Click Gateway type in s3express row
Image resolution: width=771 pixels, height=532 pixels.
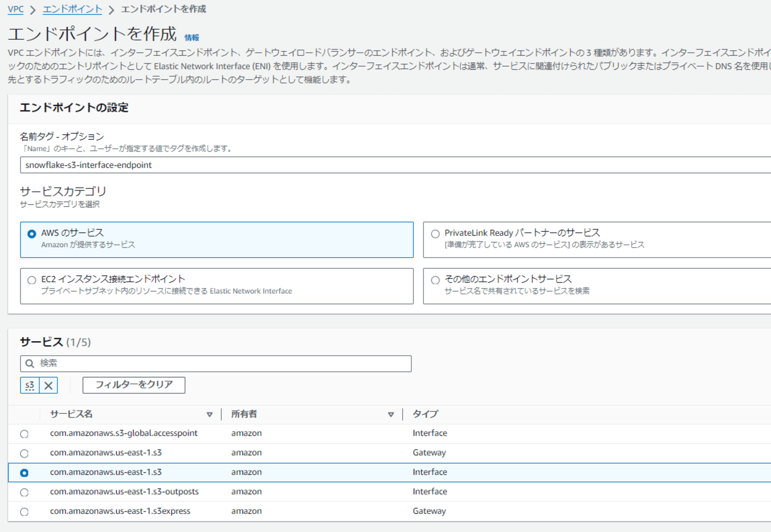tap(429, 511)
